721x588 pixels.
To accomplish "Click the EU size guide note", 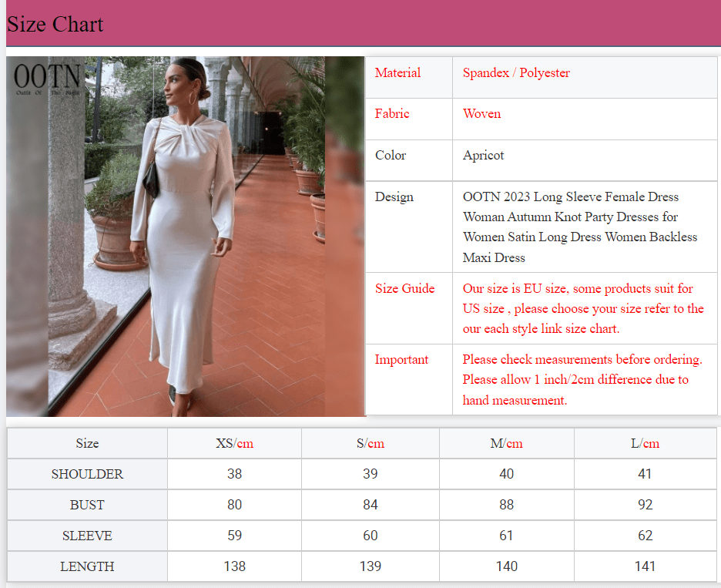I will pyautogui.click(x=582, y=308).
